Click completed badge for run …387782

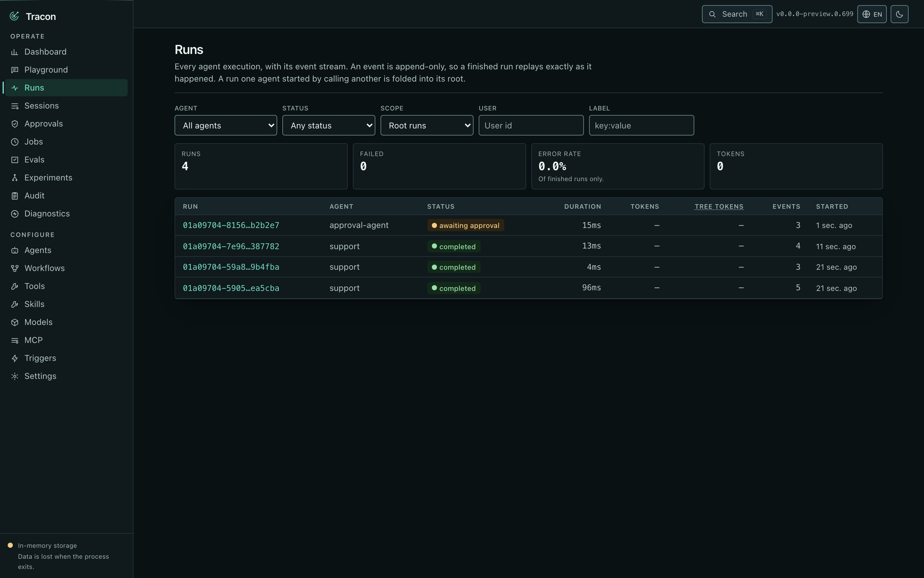(x=454, y=246)
